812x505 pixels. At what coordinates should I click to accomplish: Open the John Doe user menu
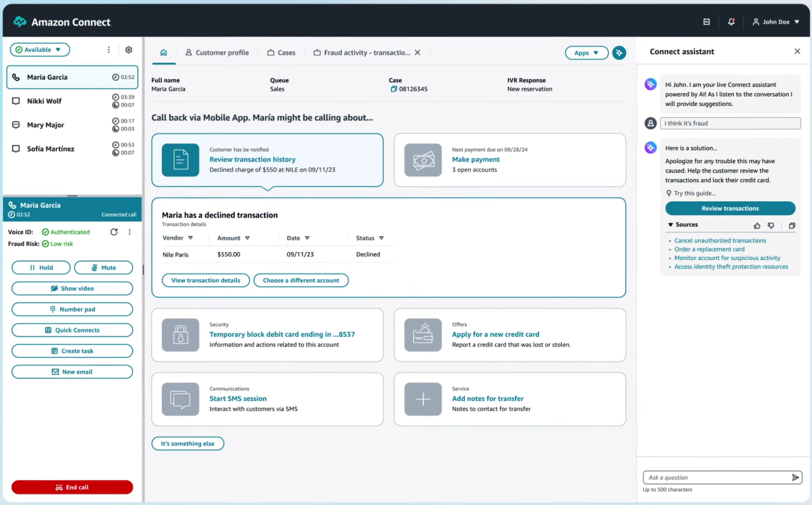pyautogui.click(x=776, y=22)
